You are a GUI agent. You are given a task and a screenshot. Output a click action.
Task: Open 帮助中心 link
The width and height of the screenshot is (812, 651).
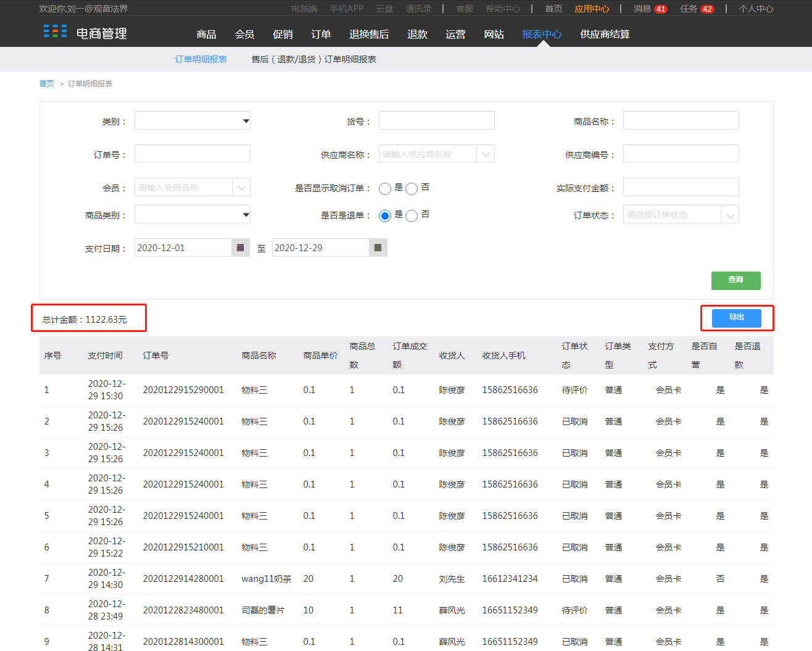(x=503, y=9)
